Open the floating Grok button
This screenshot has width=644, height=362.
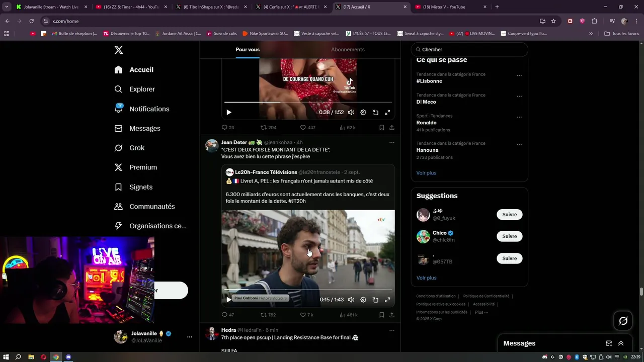(623, 321)
